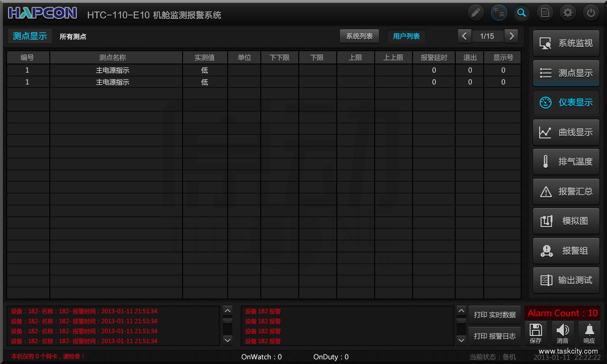Click the OnDuty : 0 status text

331,357
